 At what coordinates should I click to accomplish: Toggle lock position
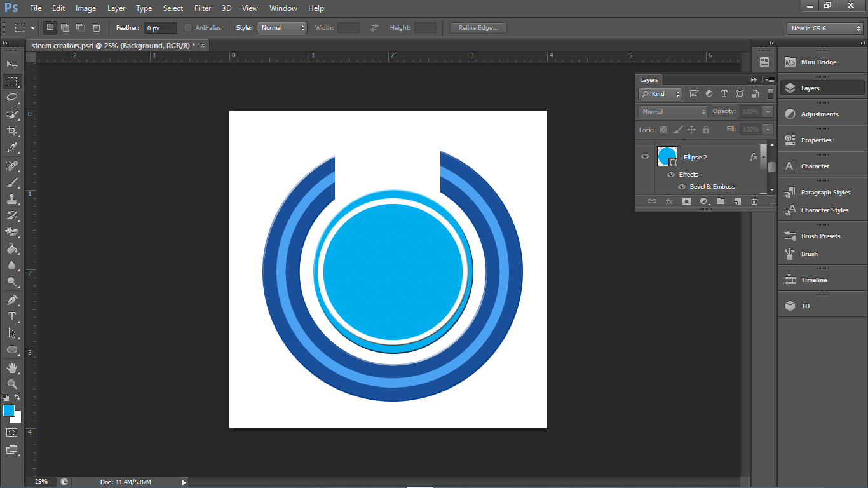point(692,130)
